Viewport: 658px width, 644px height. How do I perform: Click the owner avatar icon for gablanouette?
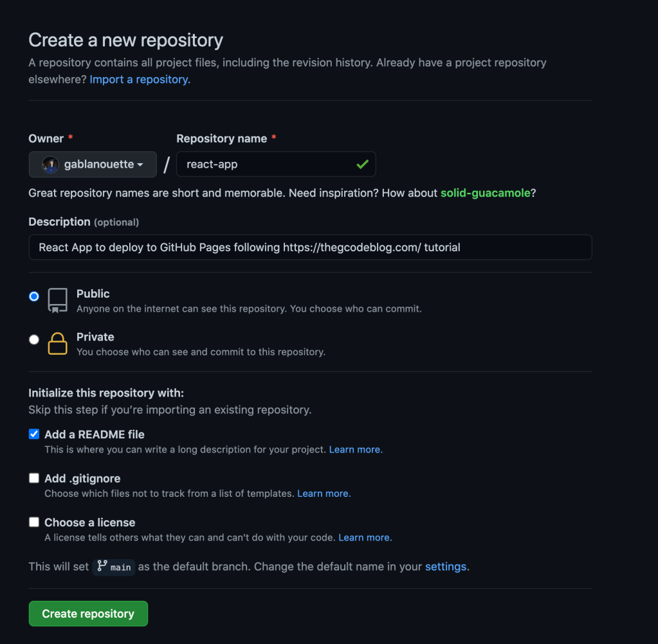50,165
